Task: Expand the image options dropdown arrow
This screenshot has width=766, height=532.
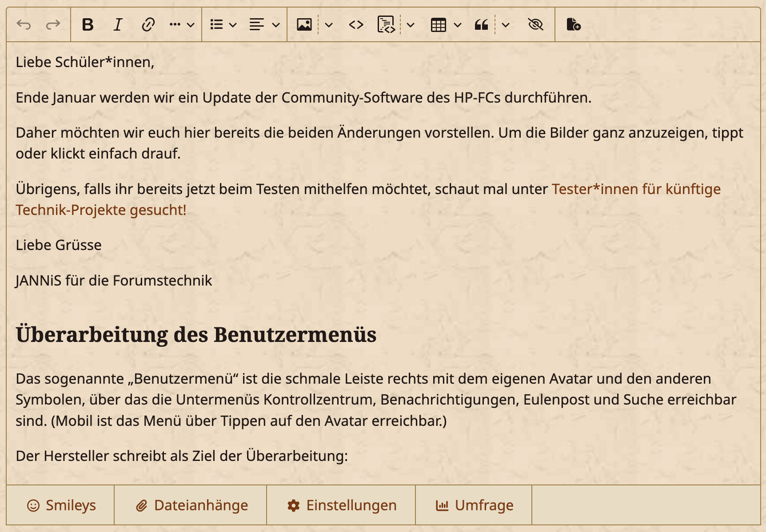Action: tap(329, 25)
